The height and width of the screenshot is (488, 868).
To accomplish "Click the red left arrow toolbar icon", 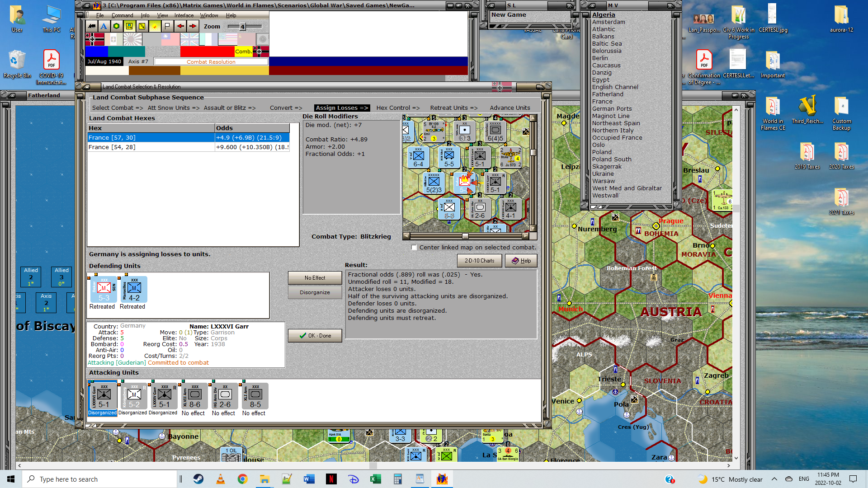I will click(180, 26).
